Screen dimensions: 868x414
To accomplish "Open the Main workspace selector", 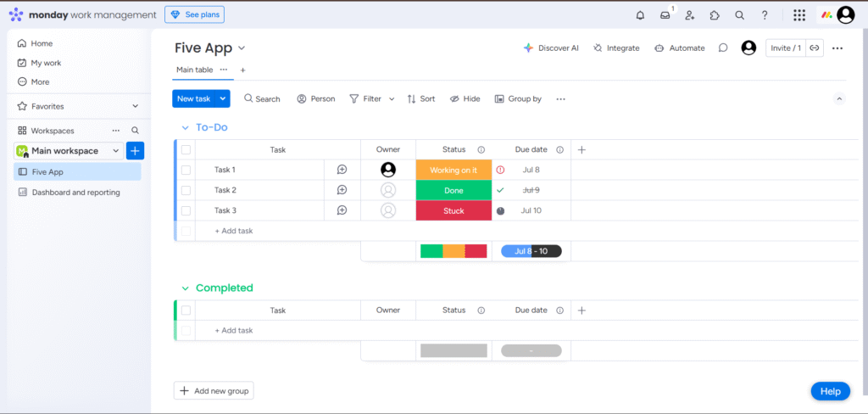I will pos(69,151).
